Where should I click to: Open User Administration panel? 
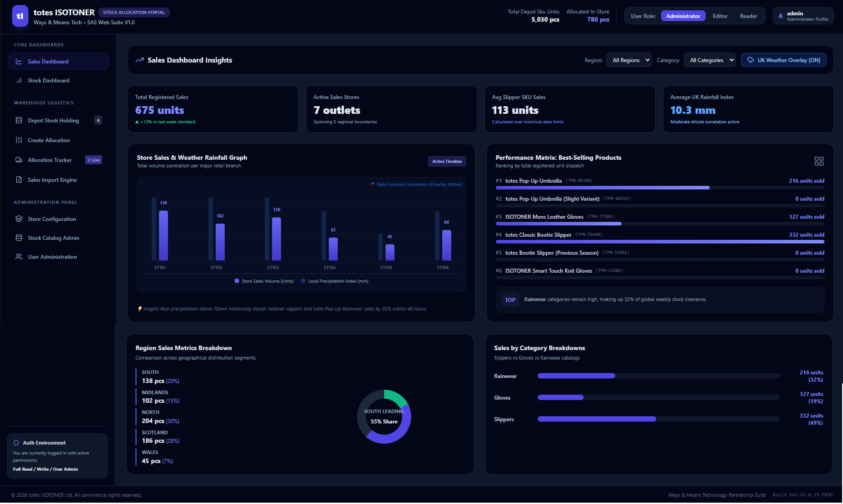click(59, 256)
